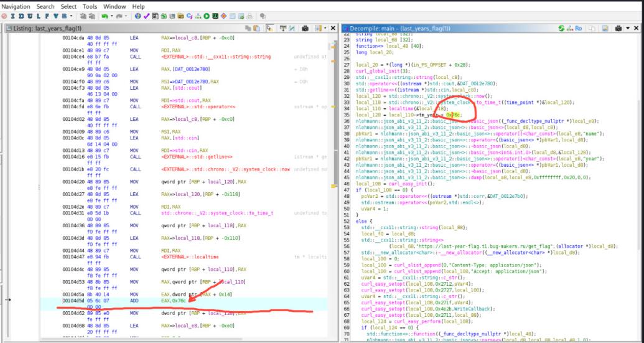
Task: Click the green re-decompile refresh icon
Action: [x=561, y=29]
